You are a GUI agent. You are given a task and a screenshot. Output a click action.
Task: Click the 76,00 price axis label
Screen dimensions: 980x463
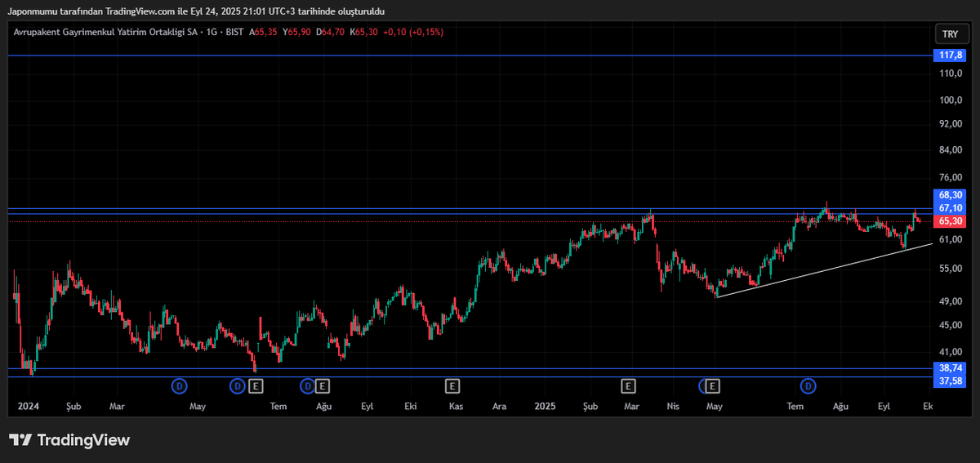(951, 177)
